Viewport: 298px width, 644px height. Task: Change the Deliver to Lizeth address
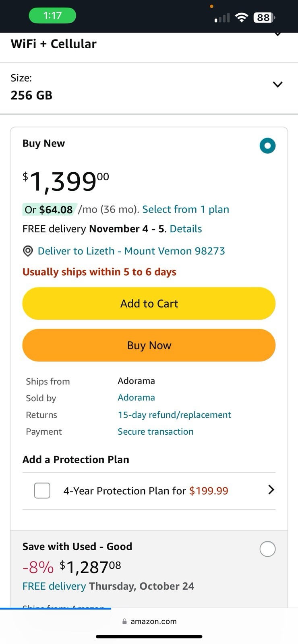[131, 251]
